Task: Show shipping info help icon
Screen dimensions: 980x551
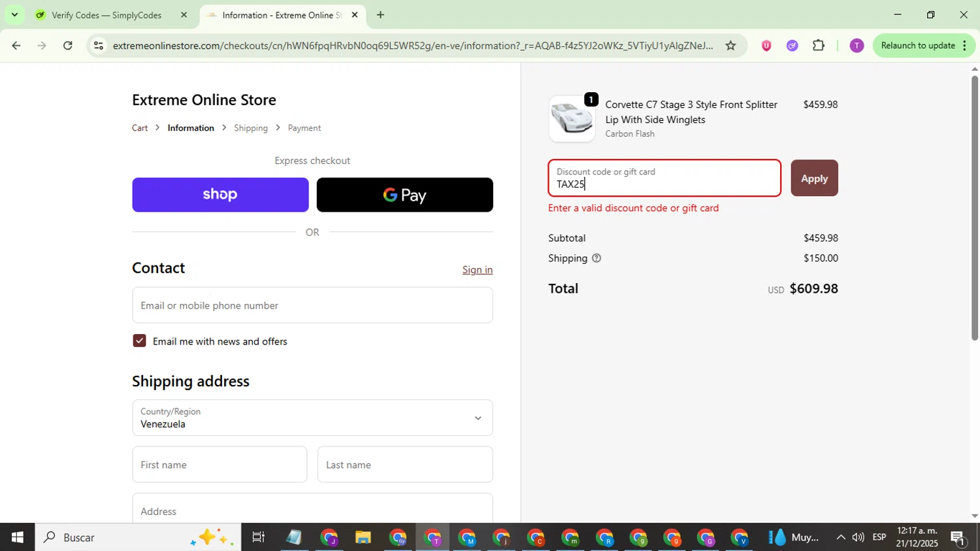Action: [x=596, y=258]
